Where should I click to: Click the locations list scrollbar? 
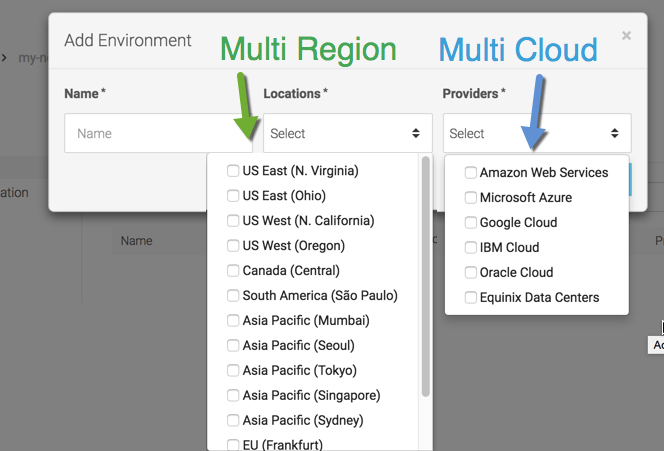(x=426, y=280)
